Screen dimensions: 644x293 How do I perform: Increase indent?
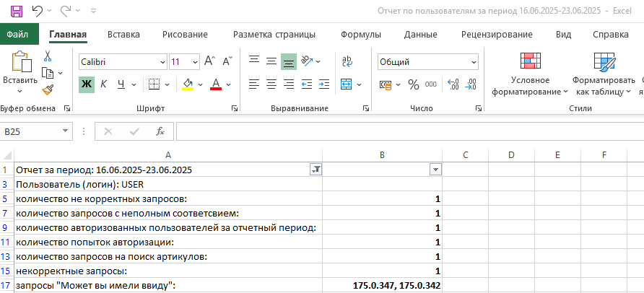click(324, 84)
